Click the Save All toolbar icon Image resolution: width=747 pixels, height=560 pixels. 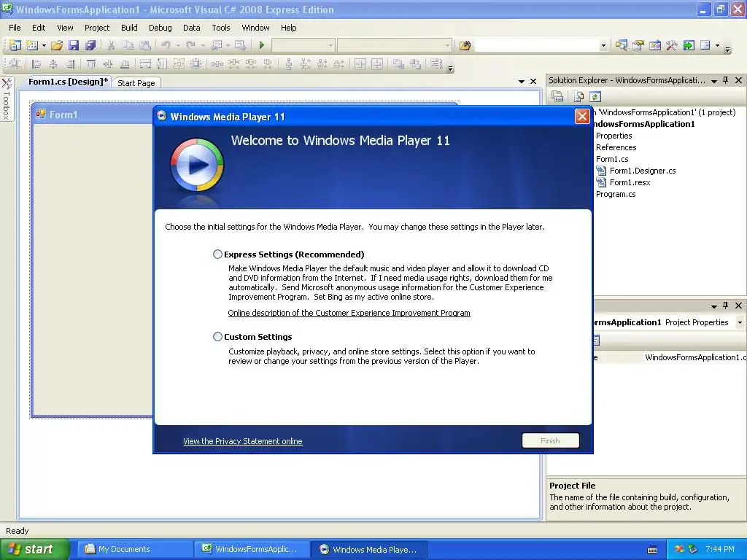point(90,45)
